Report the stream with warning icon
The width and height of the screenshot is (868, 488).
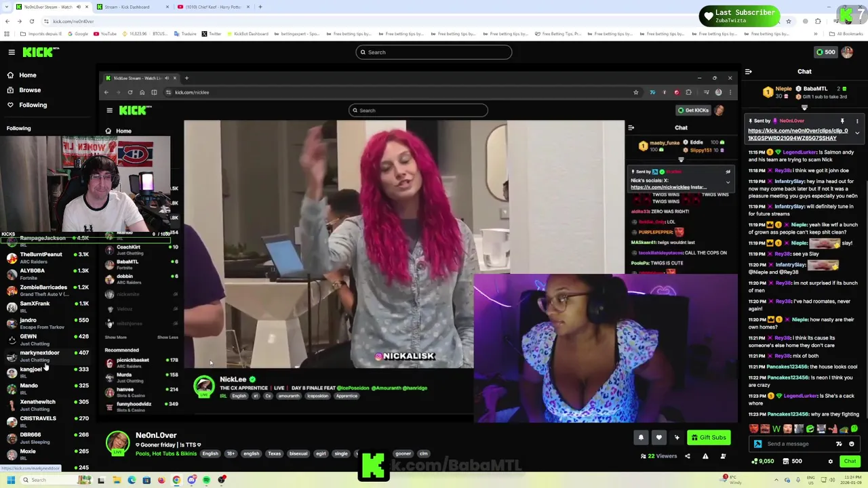coord(705,456)
